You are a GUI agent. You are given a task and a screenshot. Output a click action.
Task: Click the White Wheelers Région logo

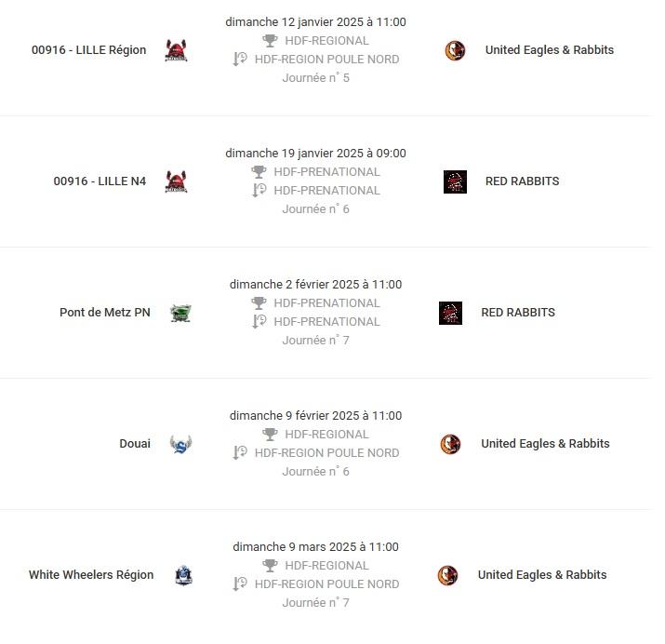coord(183,575)
